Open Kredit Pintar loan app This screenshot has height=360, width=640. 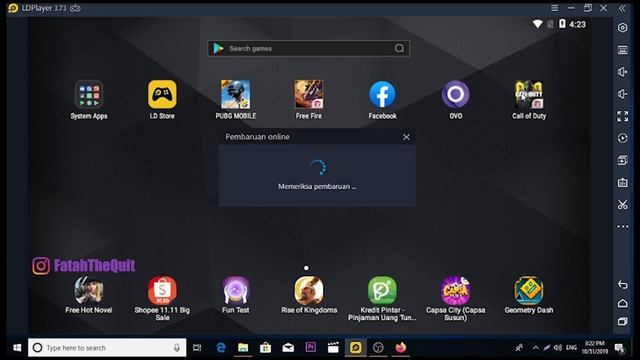(382, 290)
